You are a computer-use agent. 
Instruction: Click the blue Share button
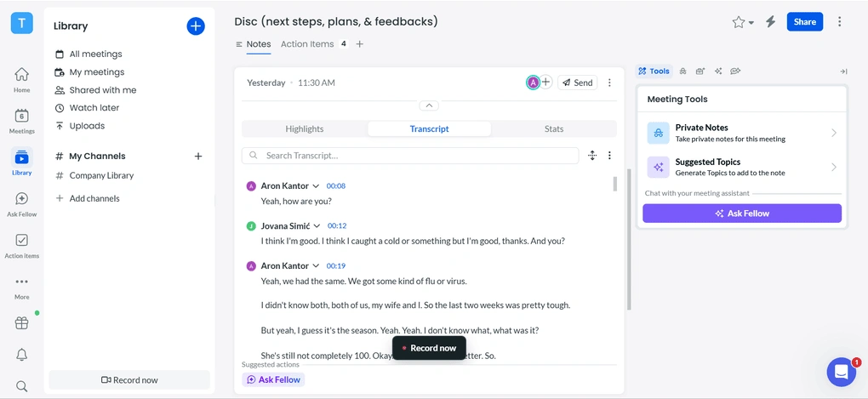coord(804,22)
